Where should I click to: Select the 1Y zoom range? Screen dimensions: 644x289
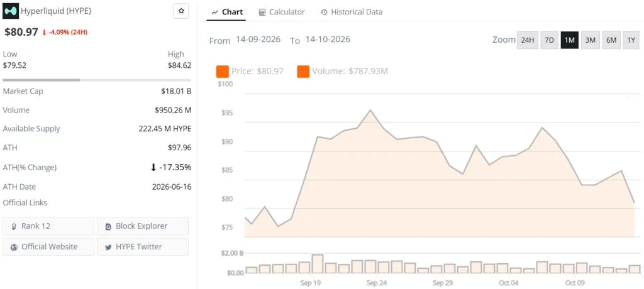click(631, 40)
